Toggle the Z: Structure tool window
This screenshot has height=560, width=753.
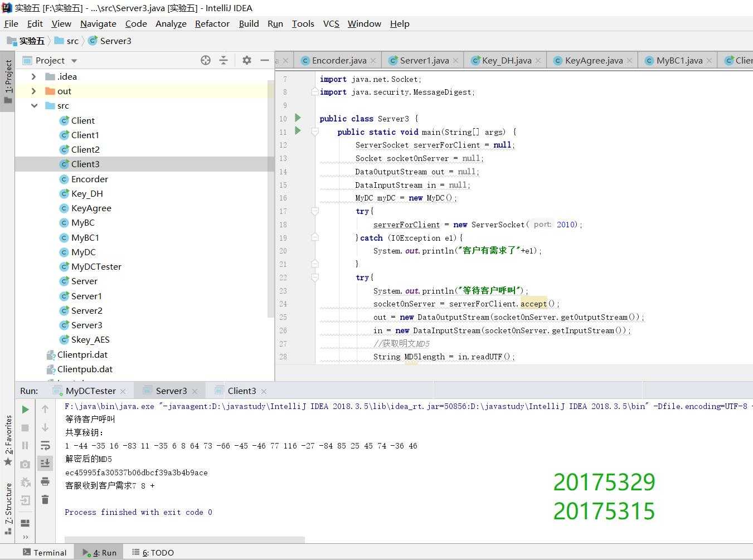8,509
